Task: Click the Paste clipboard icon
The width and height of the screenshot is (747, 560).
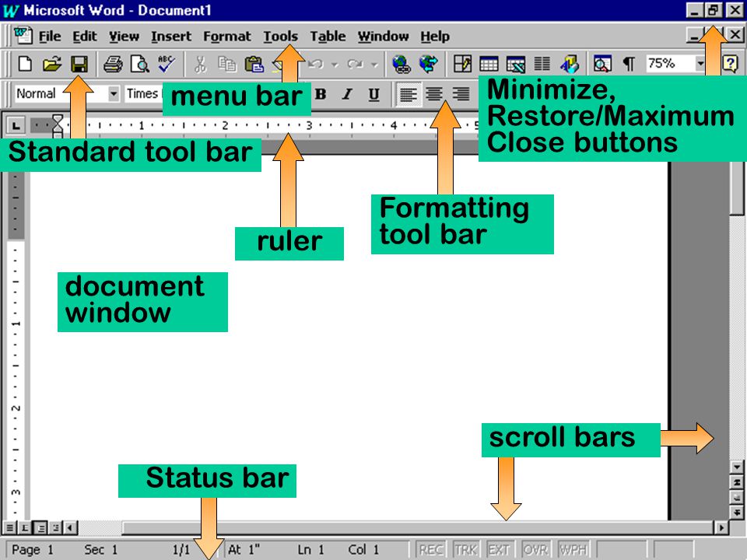Action: click(254, 63)
